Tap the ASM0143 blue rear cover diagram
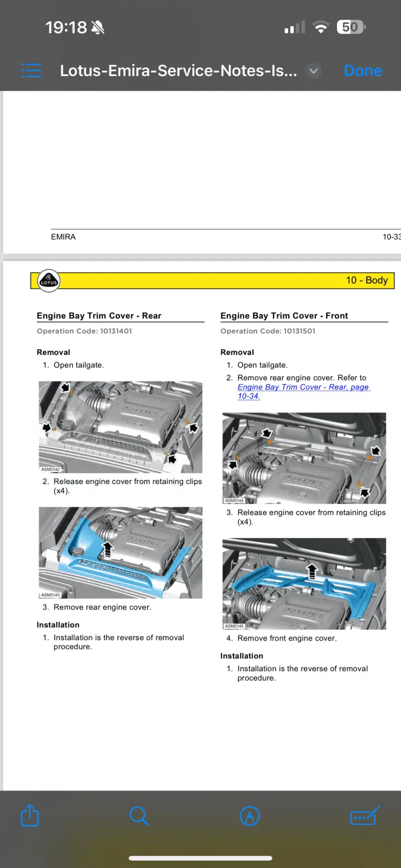401x868 pixels. (x=120, y=553)
